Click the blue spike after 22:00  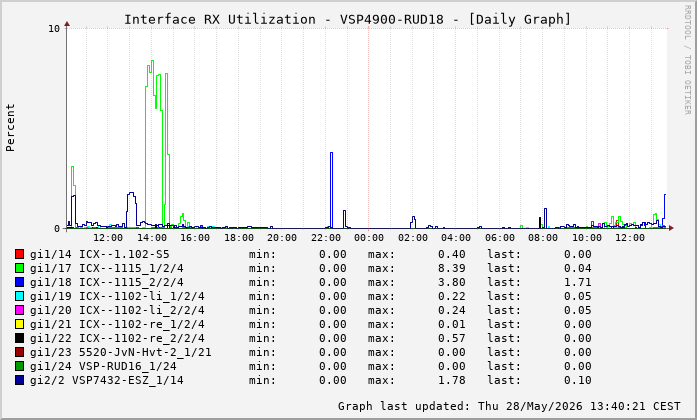coord(332,190)
